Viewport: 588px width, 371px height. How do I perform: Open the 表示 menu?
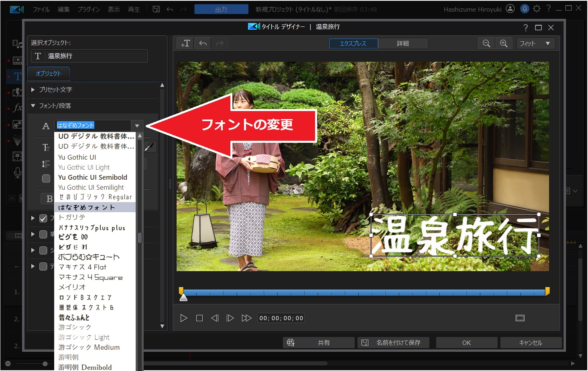point(114,9)
